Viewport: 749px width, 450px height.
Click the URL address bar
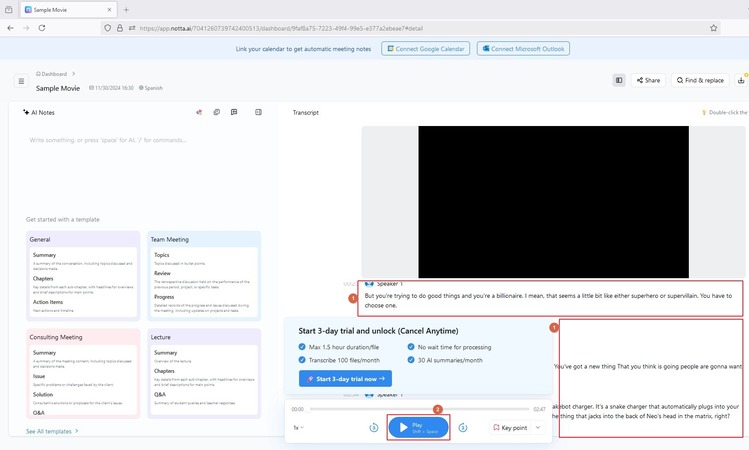click(x=410, y=28)
